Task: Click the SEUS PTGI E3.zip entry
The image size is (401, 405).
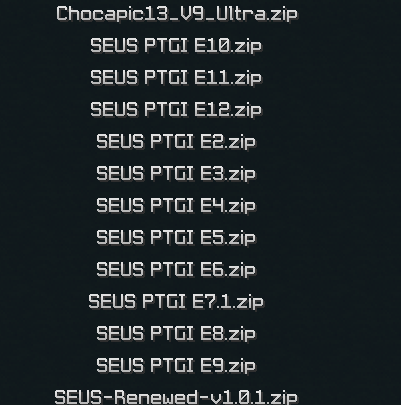Action: coord(176,174)
